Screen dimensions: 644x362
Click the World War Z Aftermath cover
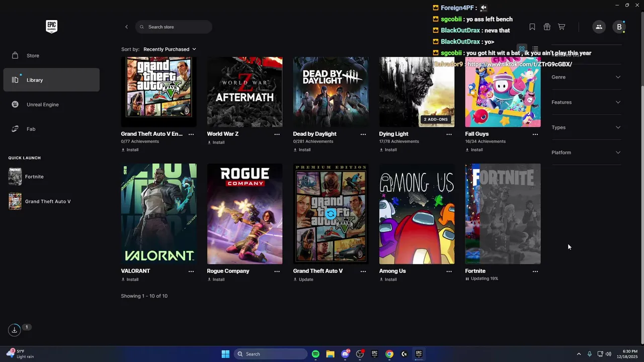(x=245, y=92)
